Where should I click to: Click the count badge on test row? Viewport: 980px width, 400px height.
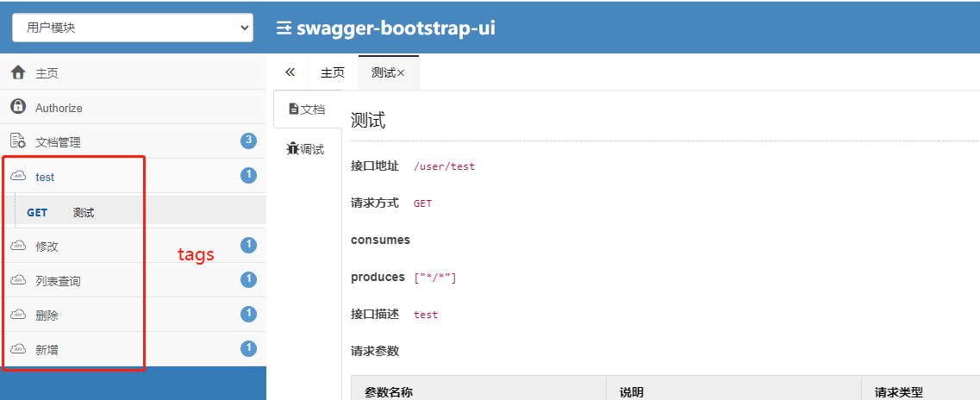pos(249,176)
